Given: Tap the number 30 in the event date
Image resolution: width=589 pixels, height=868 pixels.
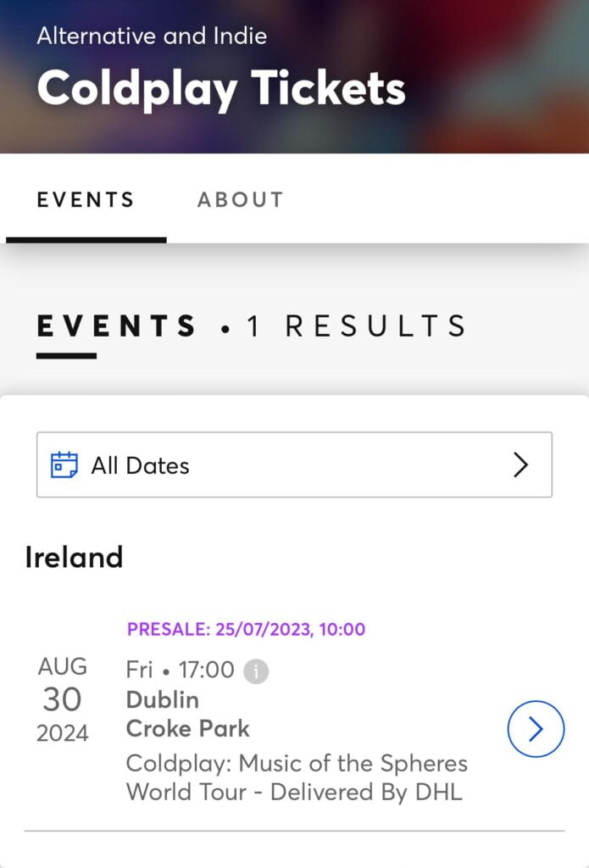Looking at the screenshot, I should coord(62,699).
